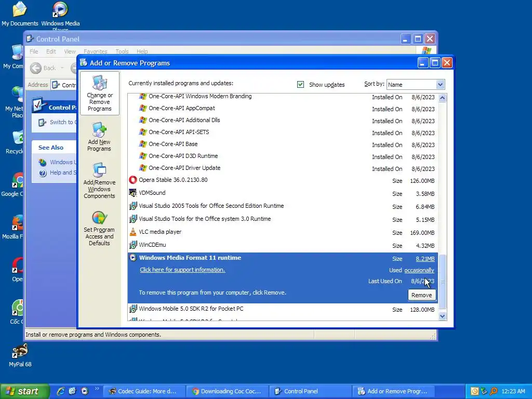Launch Windows Media Player from Quick Launch
532x399 pixels.
point(85,391)
